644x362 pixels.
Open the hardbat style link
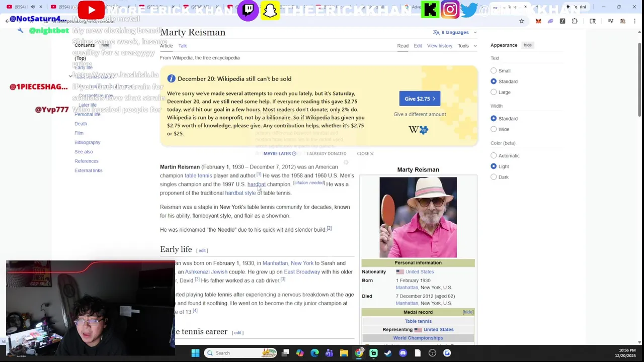click(240, 193)
